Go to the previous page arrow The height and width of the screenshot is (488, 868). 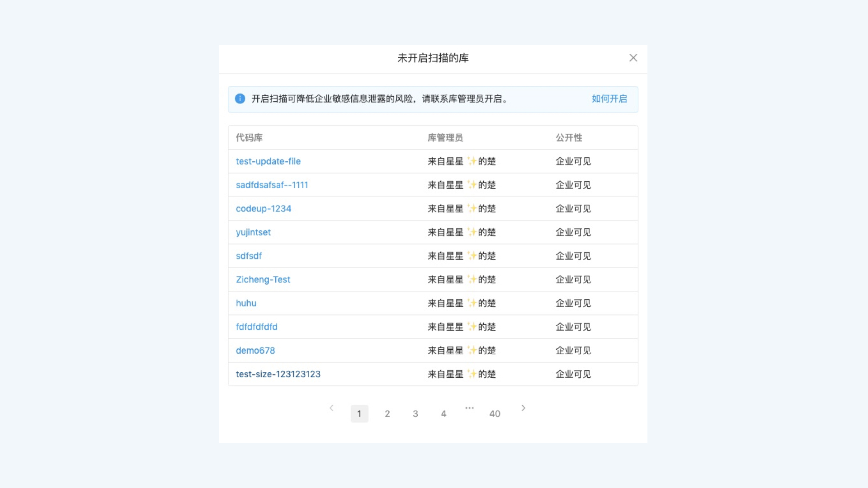click(331, 408)
